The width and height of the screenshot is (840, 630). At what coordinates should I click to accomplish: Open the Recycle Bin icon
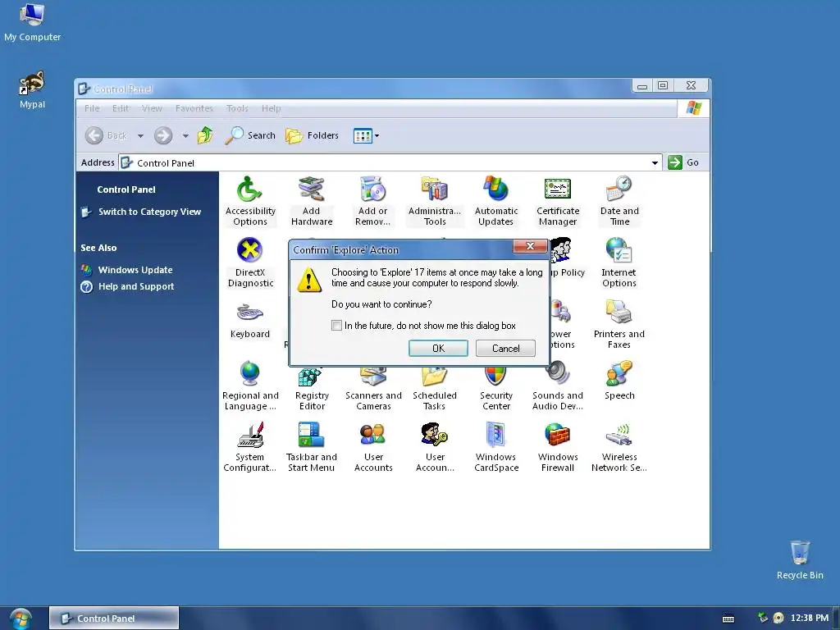coord(800,559)
